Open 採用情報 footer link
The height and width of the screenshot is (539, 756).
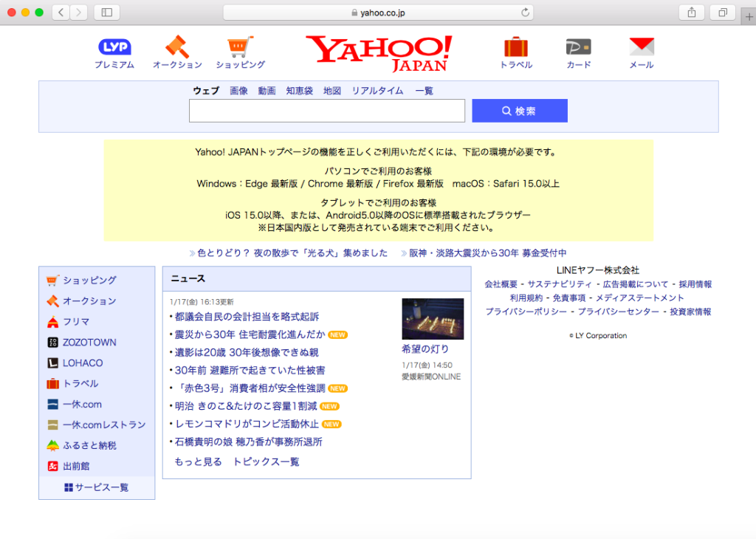695,284
